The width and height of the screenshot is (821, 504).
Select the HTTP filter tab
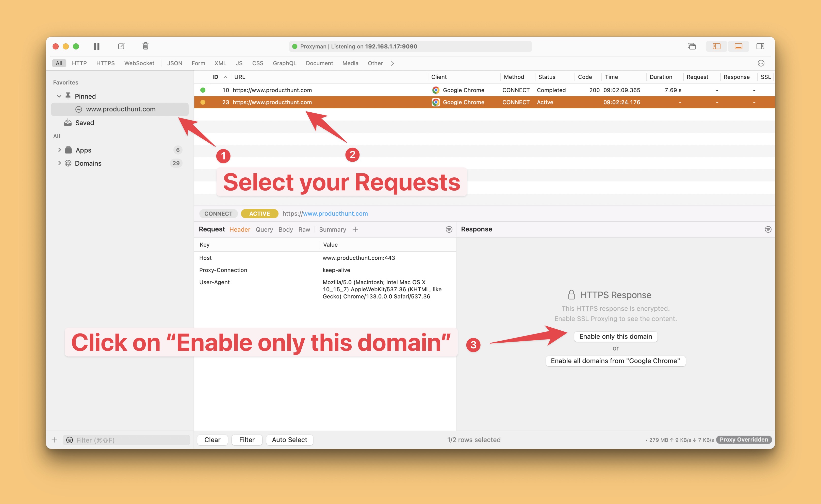tap(79, 63)
